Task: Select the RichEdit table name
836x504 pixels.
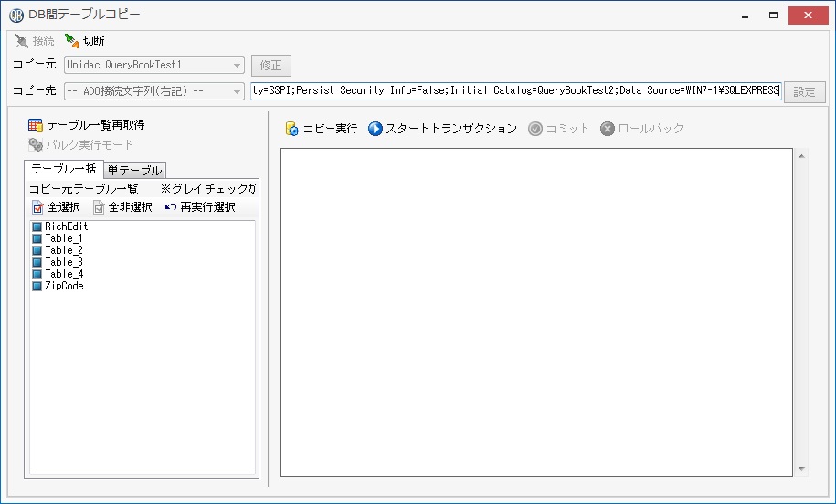Action: pos(66,226)
